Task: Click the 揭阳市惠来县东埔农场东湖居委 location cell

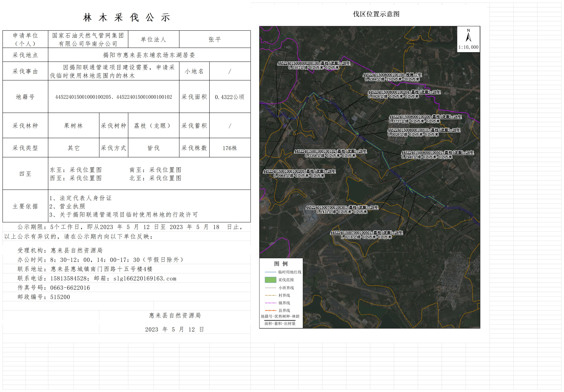Action: [x=149, y=55]
